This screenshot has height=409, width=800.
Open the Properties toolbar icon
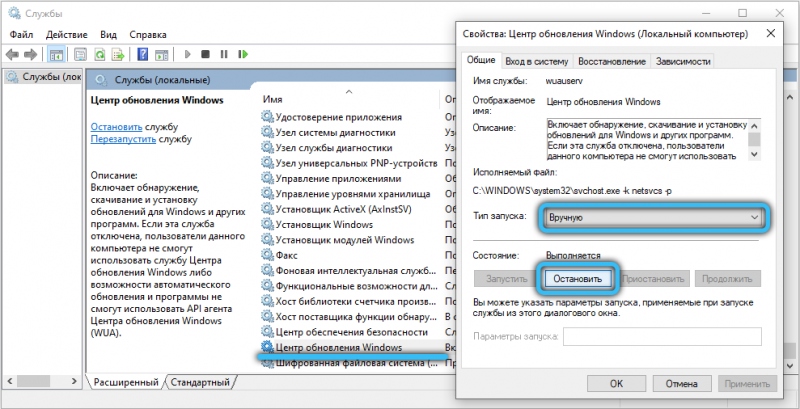click(x=80, y=54)
